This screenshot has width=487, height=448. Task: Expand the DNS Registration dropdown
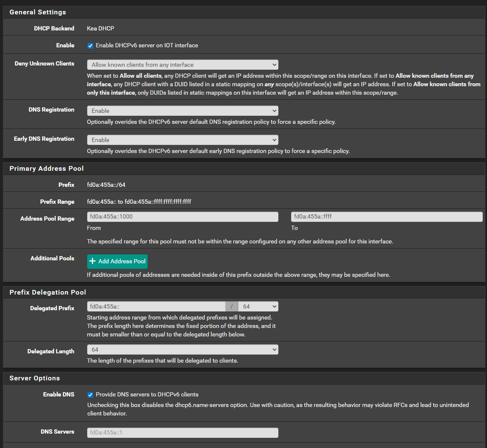[182, 111]
